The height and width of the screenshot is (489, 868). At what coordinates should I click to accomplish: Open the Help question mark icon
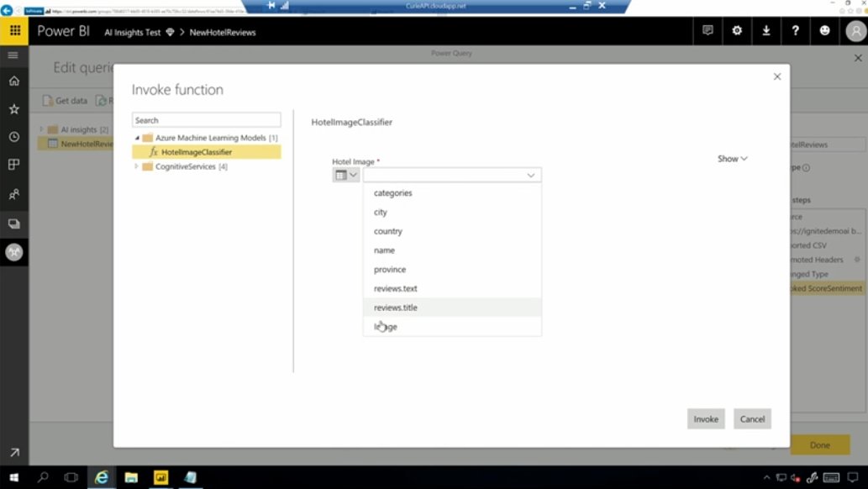point(794,30)
